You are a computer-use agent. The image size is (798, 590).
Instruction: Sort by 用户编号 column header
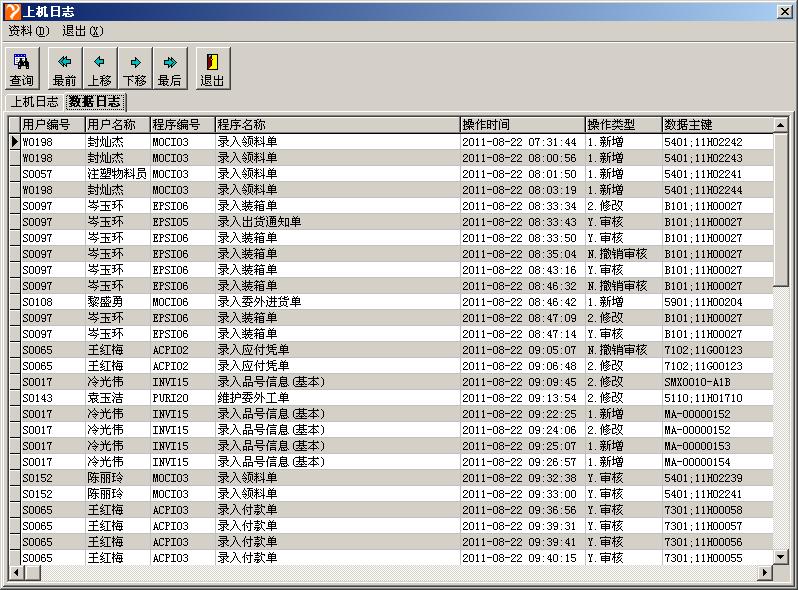pyautogui.click(x=52, y=125)
